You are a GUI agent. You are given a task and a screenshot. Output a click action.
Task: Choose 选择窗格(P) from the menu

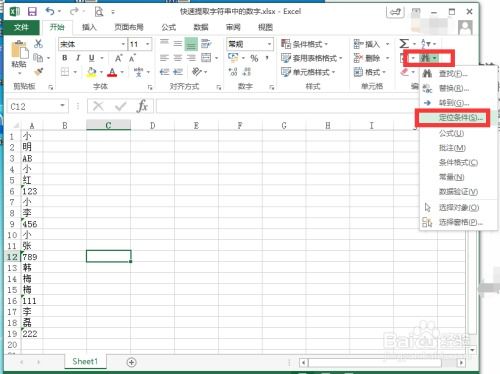(458, 222)
